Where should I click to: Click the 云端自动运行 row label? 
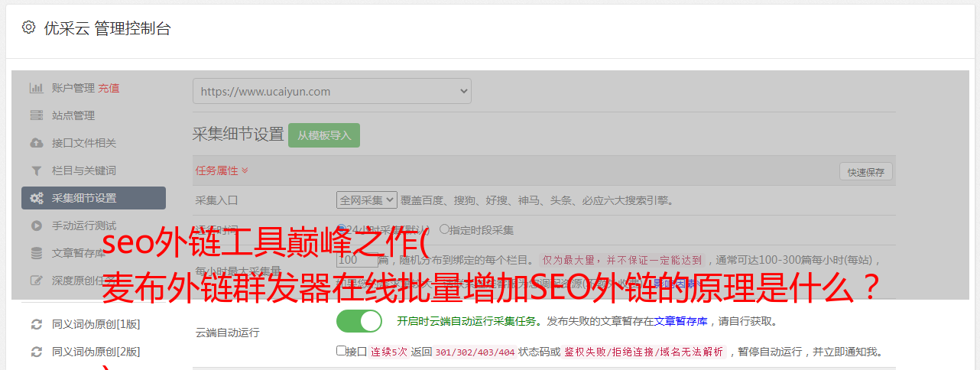pyautogui.click(x=228, y=333)
